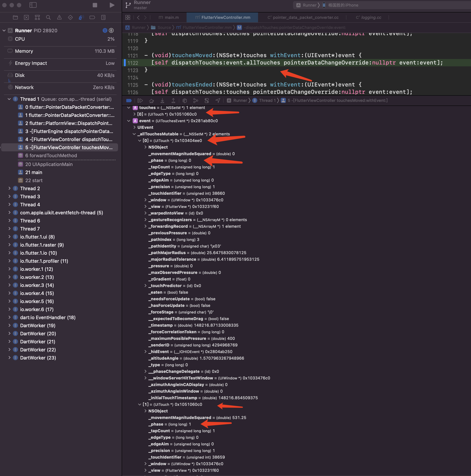The height and width of the screenshot is (476, 471).
Task: Stop the running Runner scheme
Action: pos(95,5)
